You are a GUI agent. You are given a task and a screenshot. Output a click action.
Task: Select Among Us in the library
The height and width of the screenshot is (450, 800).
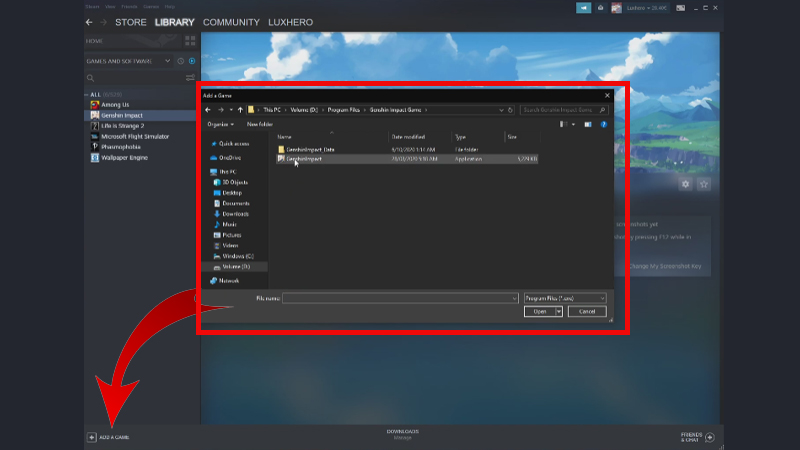click(x=115, y=105)
